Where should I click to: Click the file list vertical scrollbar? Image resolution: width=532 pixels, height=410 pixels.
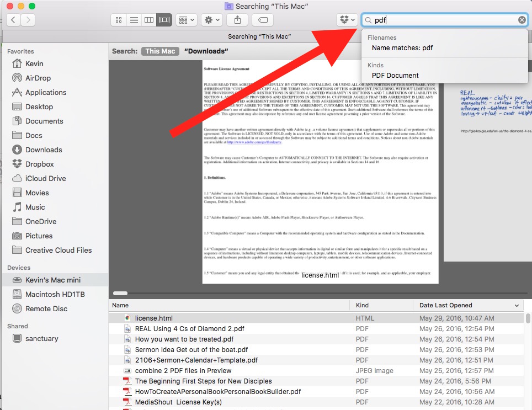click(x=528, y=318)
